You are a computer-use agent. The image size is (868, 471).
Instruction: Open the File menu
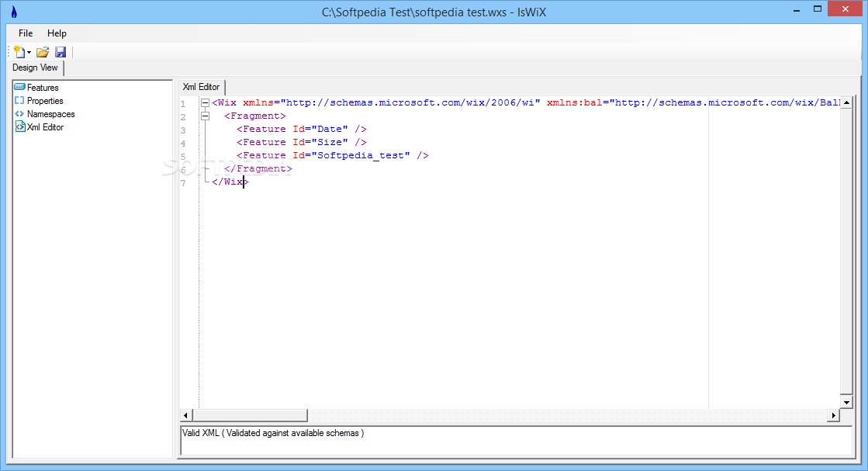[26, 33]
